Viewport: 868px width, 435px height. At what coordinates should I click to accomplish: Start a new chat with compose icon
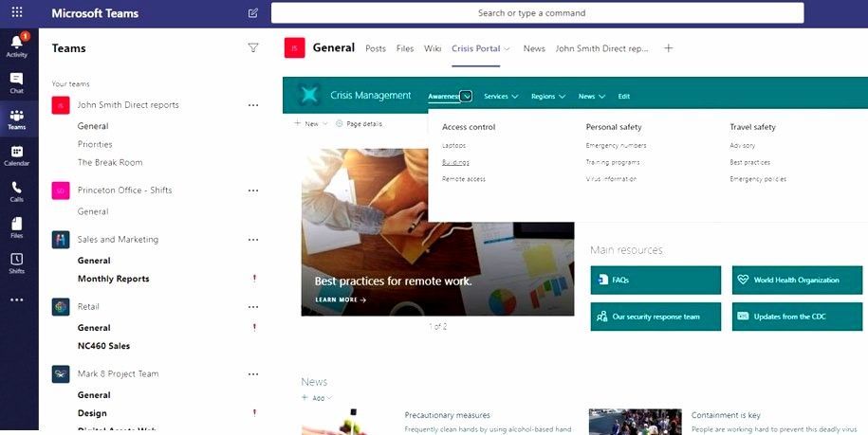click(x=253, y=12)
